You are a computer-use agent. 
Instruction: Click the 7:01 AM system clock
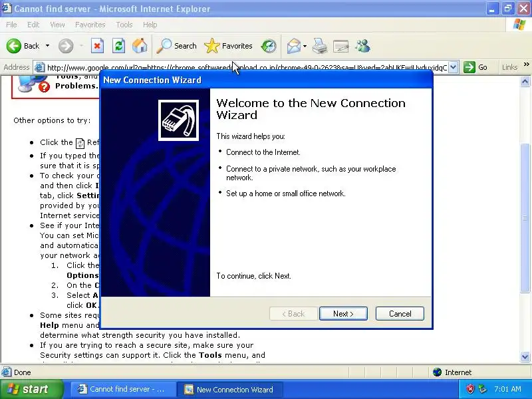[507, 389]
